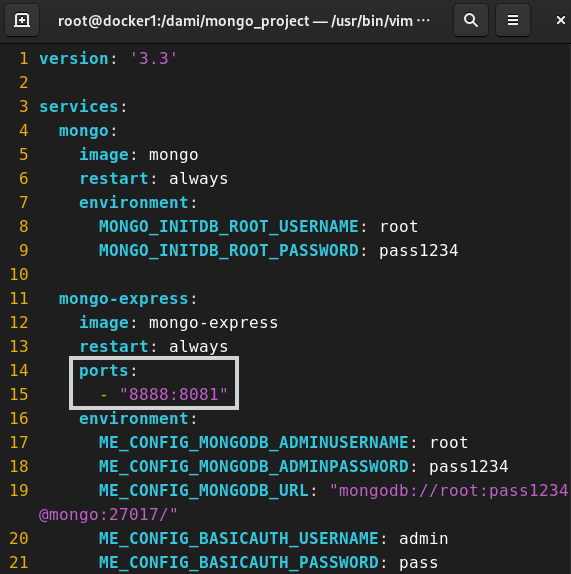
Task: Click 'environment' key on line 7
Action: [134, 203]
